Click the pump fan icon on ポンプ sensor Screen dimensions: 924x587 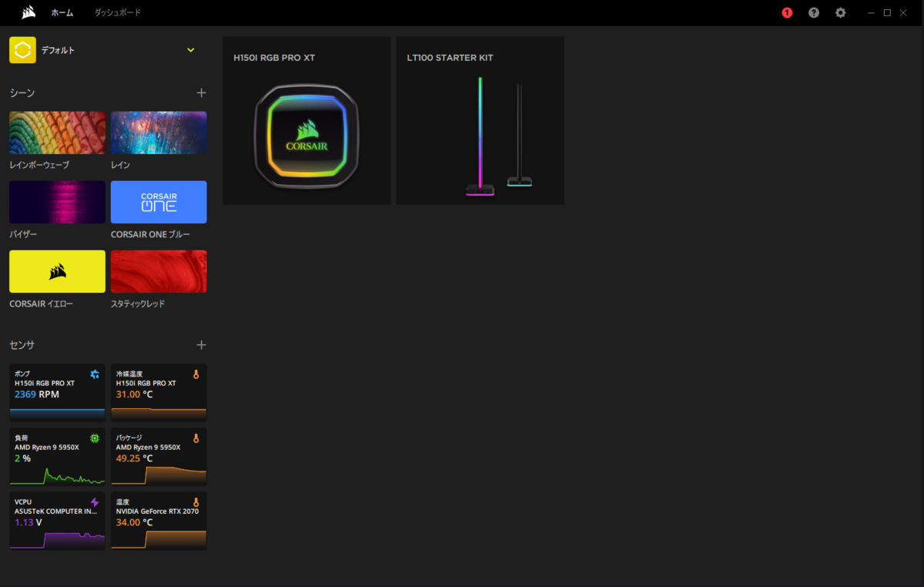pos(95,374)
